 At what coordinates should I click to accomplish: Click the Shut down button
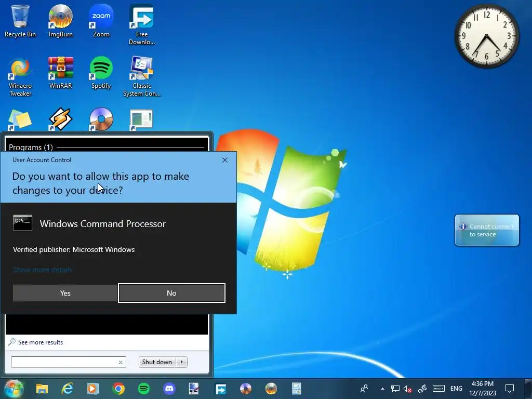click(157, 362)
